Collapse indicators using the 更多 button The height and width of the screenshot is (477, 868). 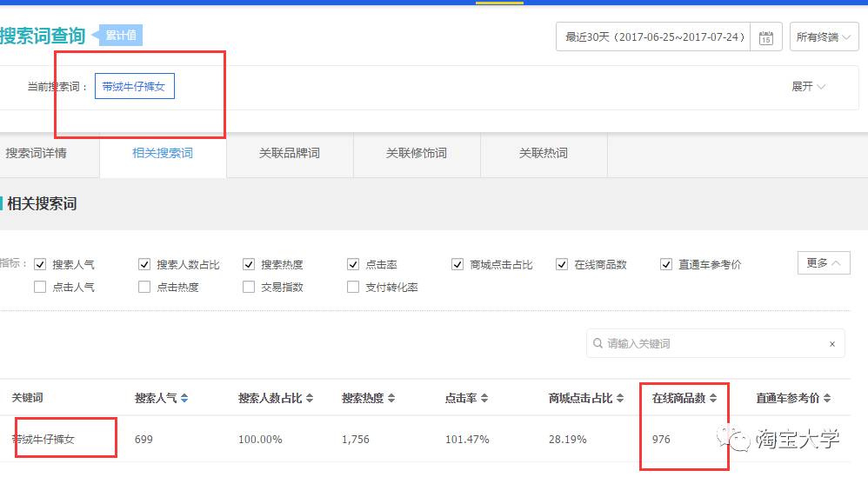click(823, 263)
